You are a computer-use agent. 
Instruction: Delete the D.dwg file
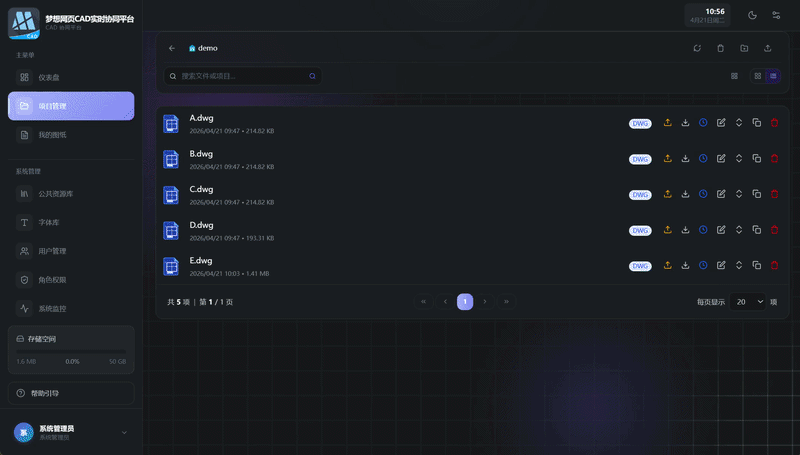[x=774, y=230]
